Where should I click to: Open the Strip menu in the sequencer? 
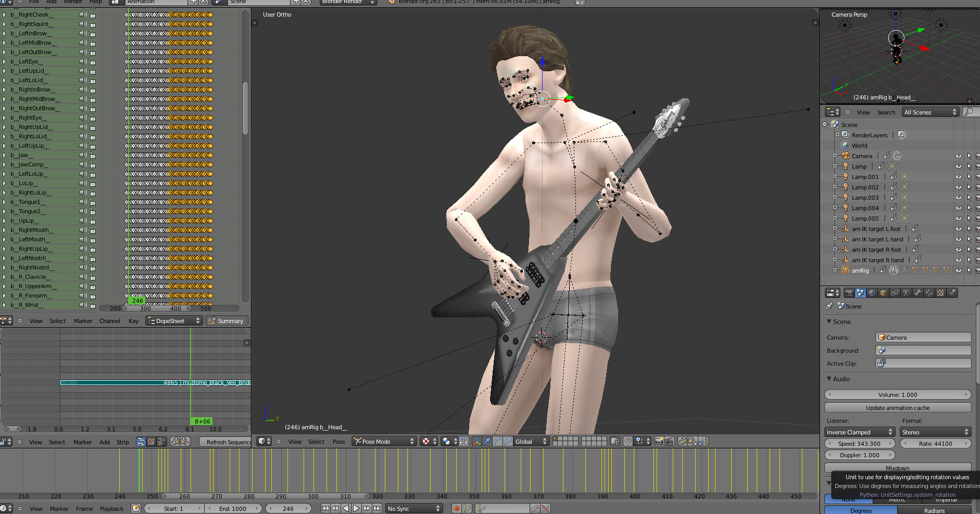click(x=122, y=442)
